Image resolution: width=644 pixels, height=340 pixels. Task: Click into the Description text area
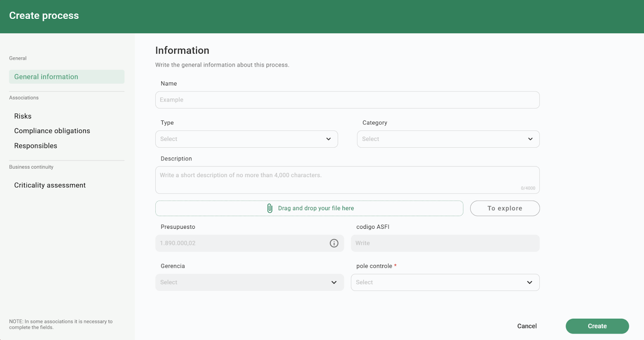pos(347,180)
